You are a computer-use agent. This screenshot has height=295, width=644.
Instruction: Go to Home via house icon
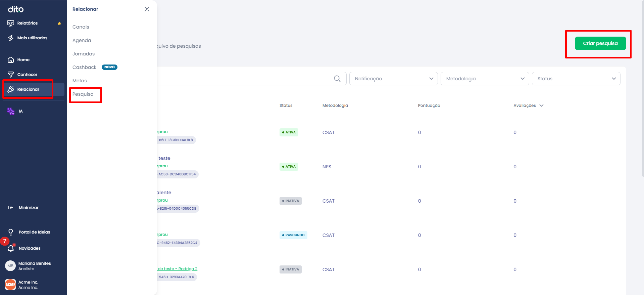(x=11, y=60)
